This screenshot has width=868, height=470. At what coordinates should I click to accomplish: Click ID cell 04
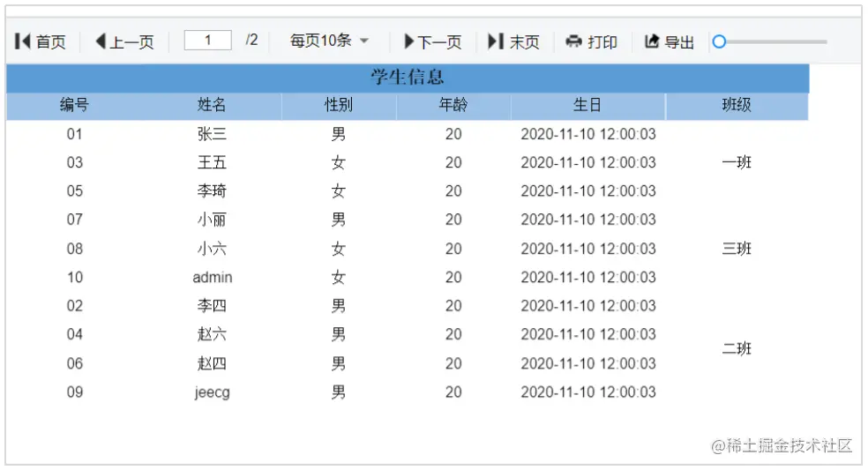click(75, 334)
